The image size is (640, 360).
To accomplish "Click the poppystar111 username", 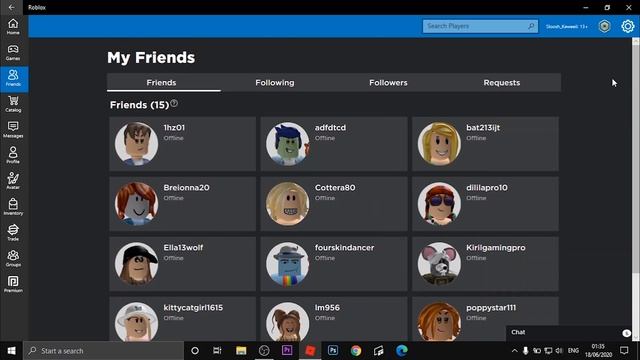I will [x=491, y=308].
